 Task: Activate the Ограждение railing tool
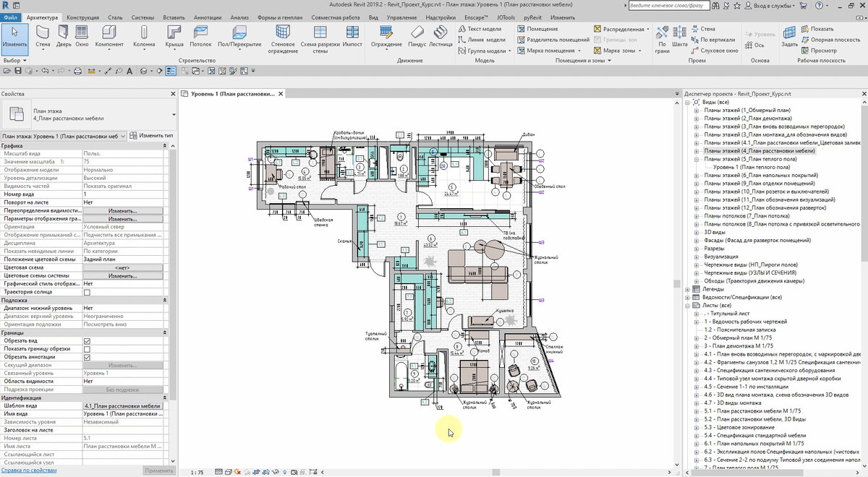pyautogui.click(x=386, y=38)
